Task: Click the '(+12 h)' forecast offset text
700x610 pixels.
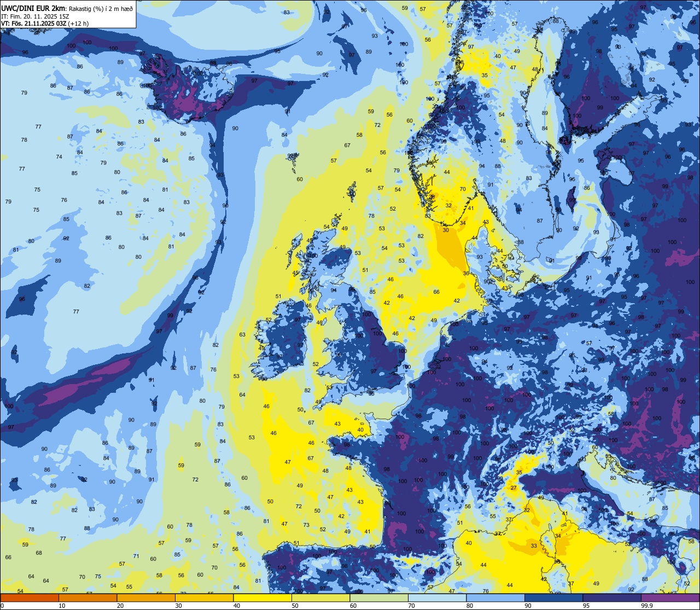Action: pyautogui.click(x=79, y=24)
